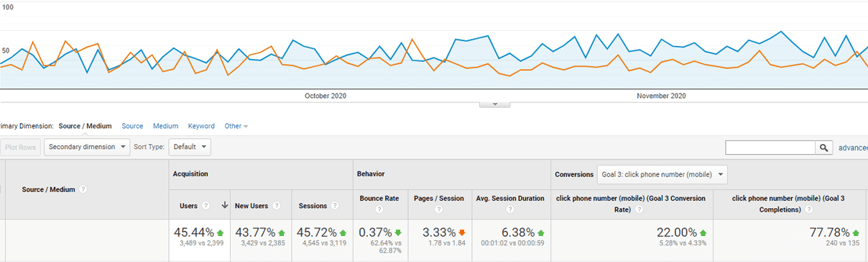868x262 pixels.
Task: Click the Users sort descending arrow
Action: click(225, 205)
